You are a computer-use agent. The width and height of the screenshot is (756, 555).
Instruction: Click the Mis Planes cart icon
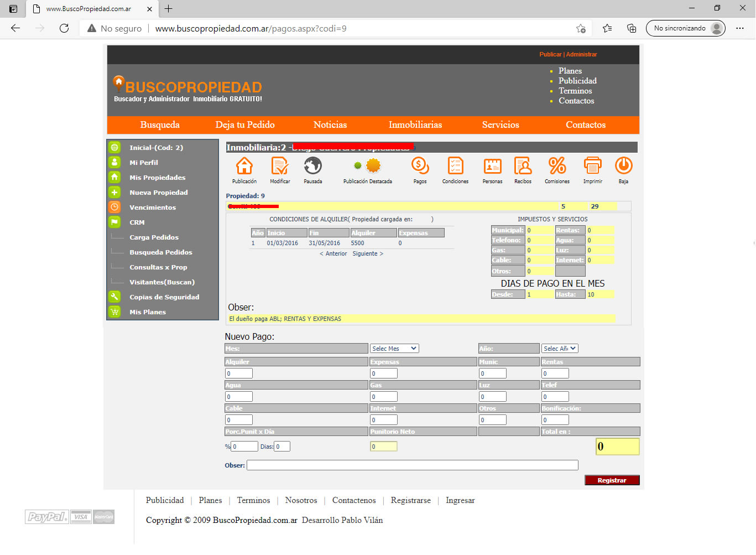click(114, 312)
